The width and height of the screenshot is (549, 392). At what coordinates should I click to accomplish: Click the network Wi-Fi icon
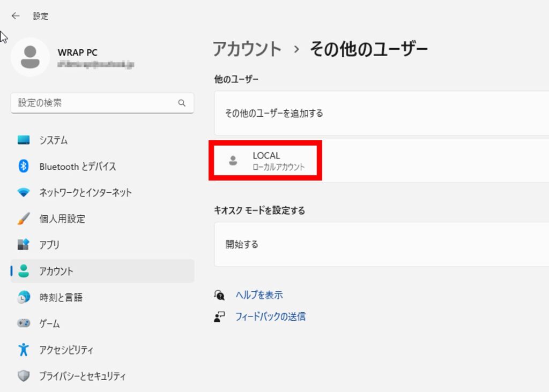pos(24,193)
